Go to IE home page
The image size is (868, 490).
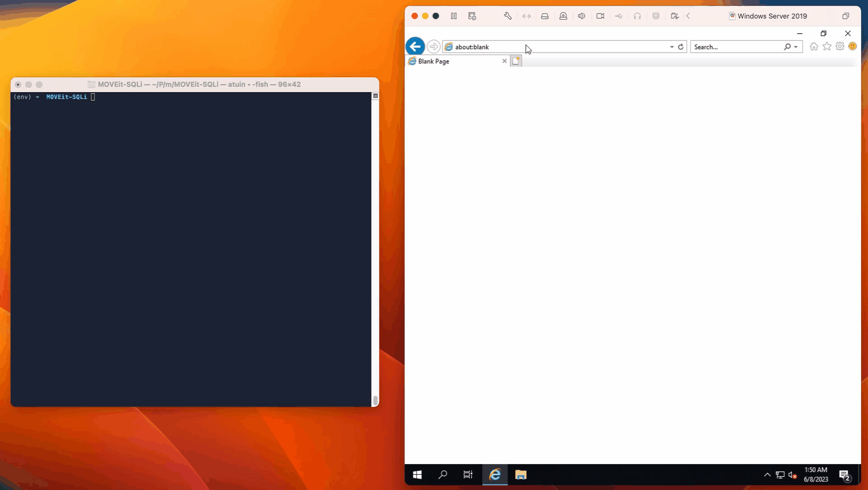tap(814, 46)
